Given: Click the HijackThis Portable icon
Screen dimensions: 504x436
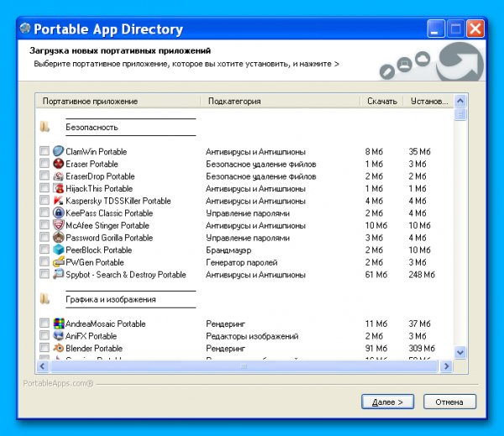Looking at the screenshot, I should (59, 188).
